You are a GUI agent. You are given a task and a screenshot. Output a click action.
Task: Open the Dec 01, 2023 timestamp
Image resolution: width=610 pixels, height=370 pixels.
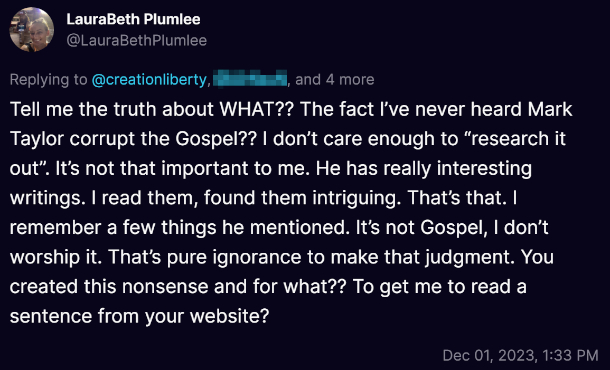(x=521, y=355)
